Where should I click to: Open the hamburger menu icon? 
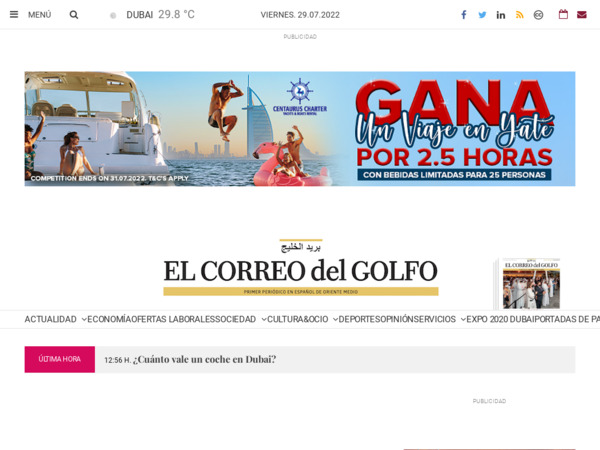click(x=14, y=15)
